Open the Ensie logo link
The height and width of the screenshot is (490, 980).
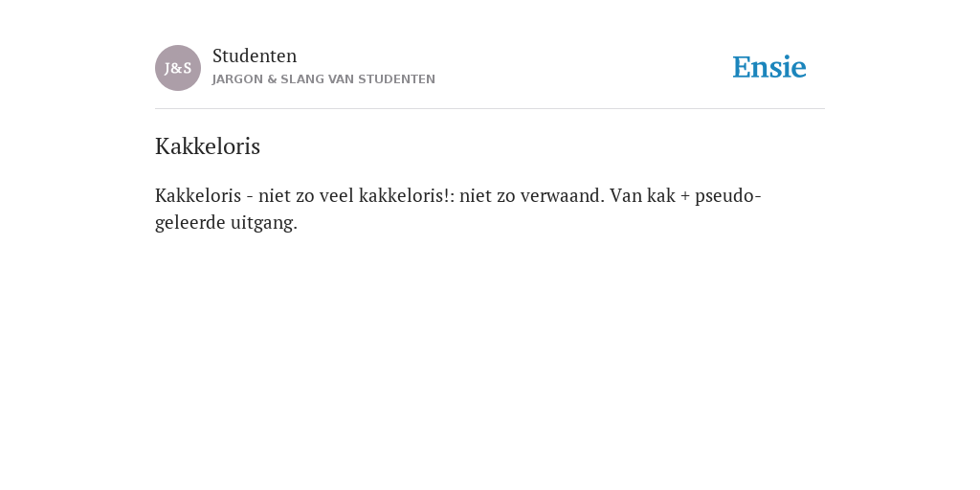pos(769,67)
